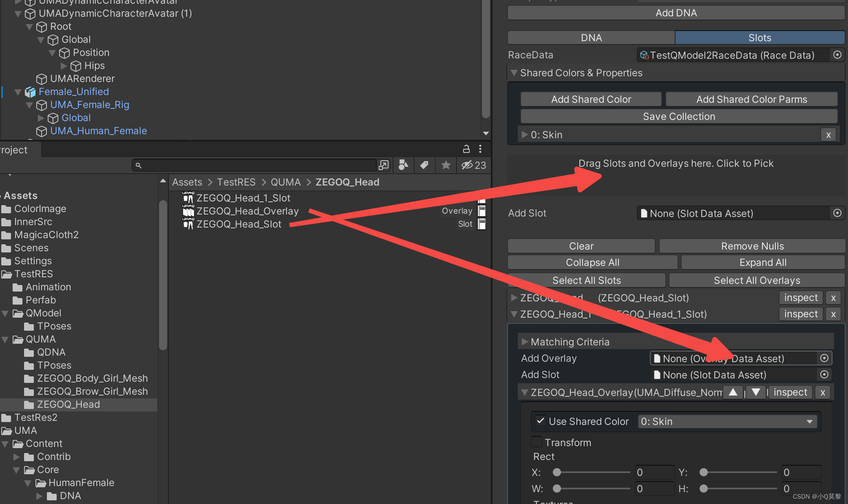
Task: Click the lock icon in Project window header
Action: (466, 149)
